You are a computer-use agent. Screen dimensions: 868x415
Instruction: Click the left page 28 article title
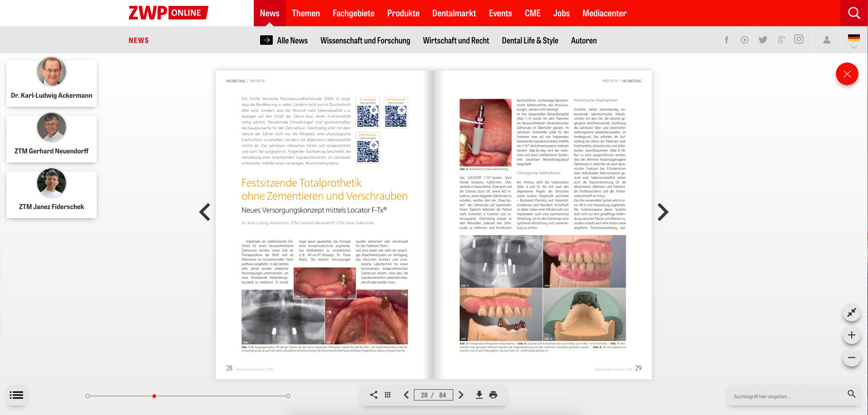click(x=324, y=190)
